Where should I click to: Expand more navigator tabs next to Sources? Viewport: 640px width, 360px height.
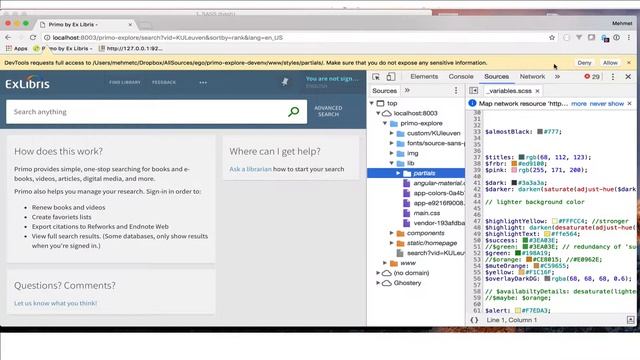pyautogui.click(x=407, y=91)
